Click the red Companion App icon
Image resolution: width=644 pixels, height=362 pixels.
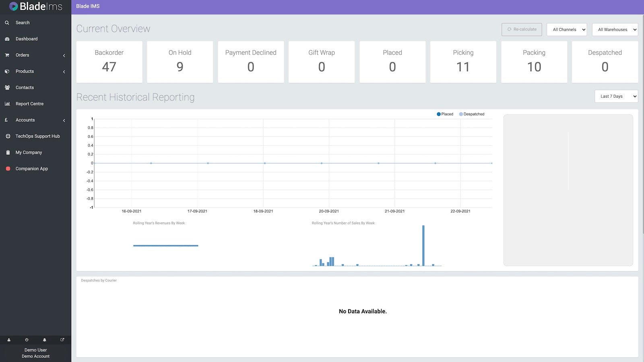(8, 169)
